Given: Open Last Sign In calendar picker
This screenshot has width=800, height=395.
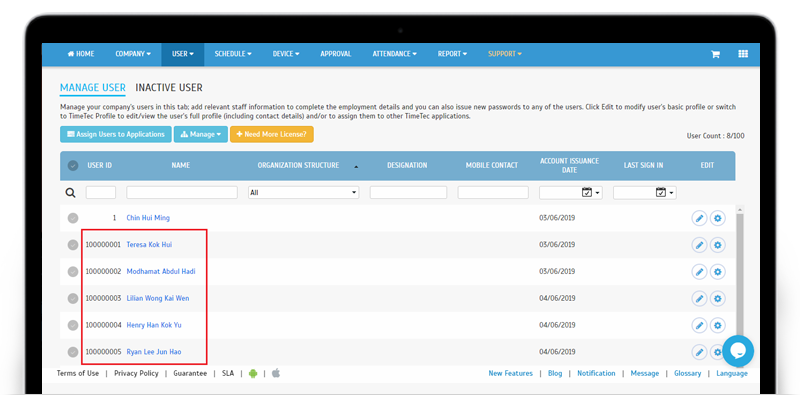Looking at the screenshot, I should click(665, 192).
